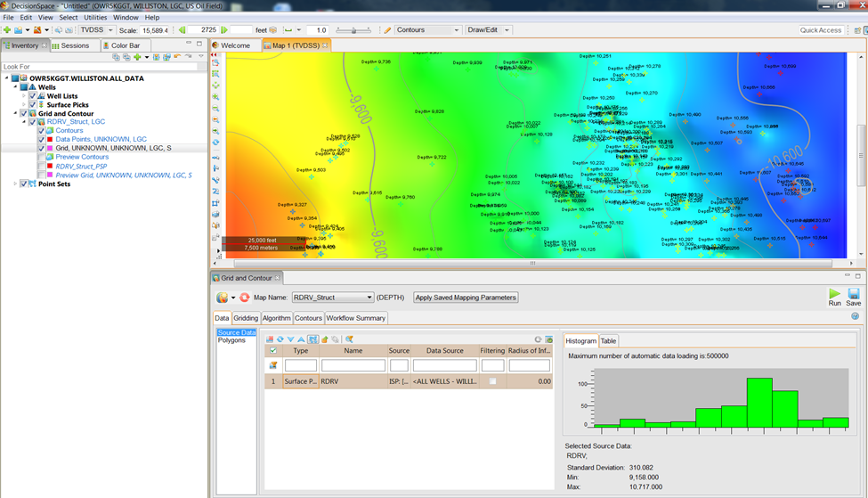Check the Filtering box in RDRV row
This screenshot has width=868, height=498.
492,381
